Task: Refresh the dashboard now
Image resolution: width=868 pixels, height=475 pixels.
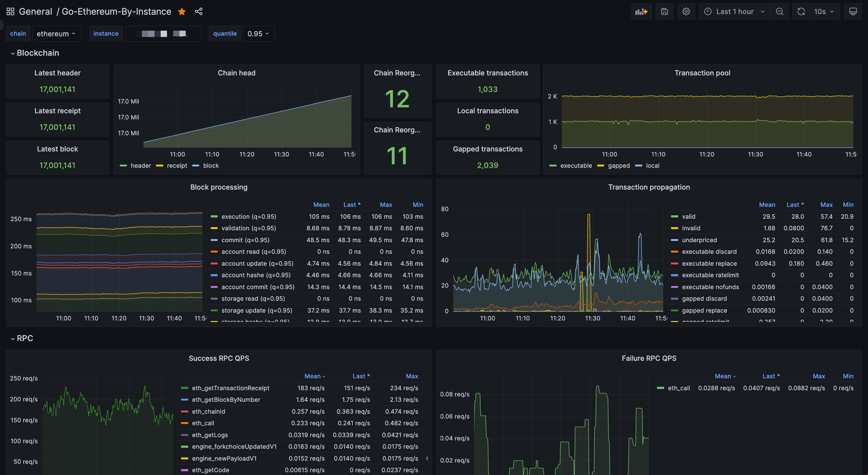Action: click(x=801, y=12)
